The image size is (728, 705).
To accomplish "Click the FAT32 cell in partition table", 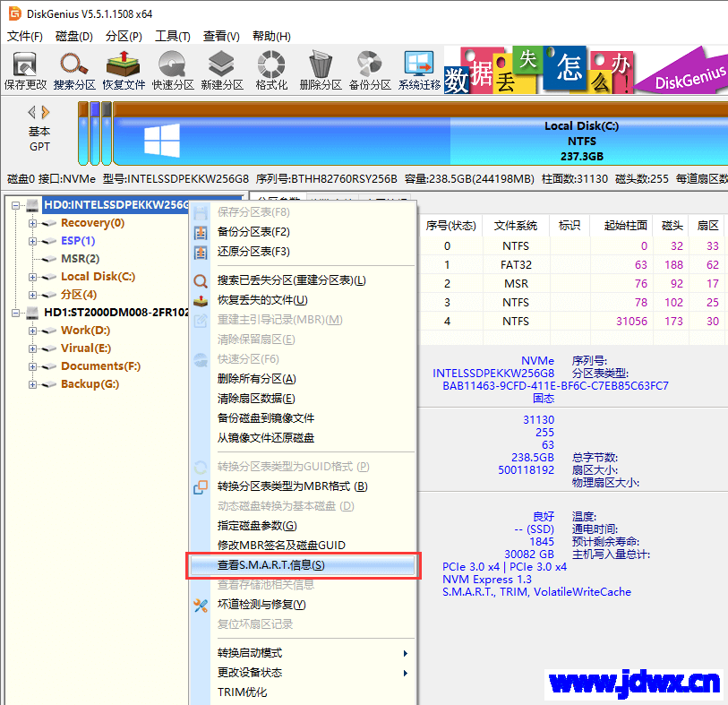I will tap(516, 265).
